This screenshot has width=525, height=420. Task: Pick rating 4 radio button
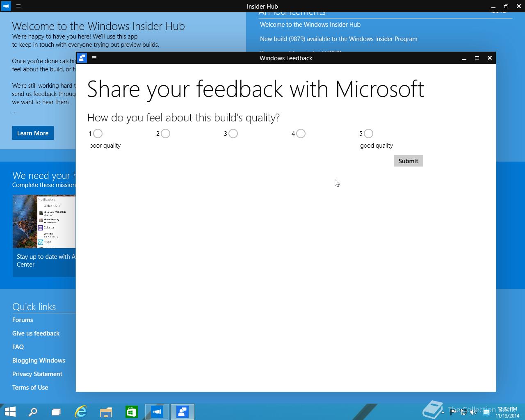[x=301, y=133]
